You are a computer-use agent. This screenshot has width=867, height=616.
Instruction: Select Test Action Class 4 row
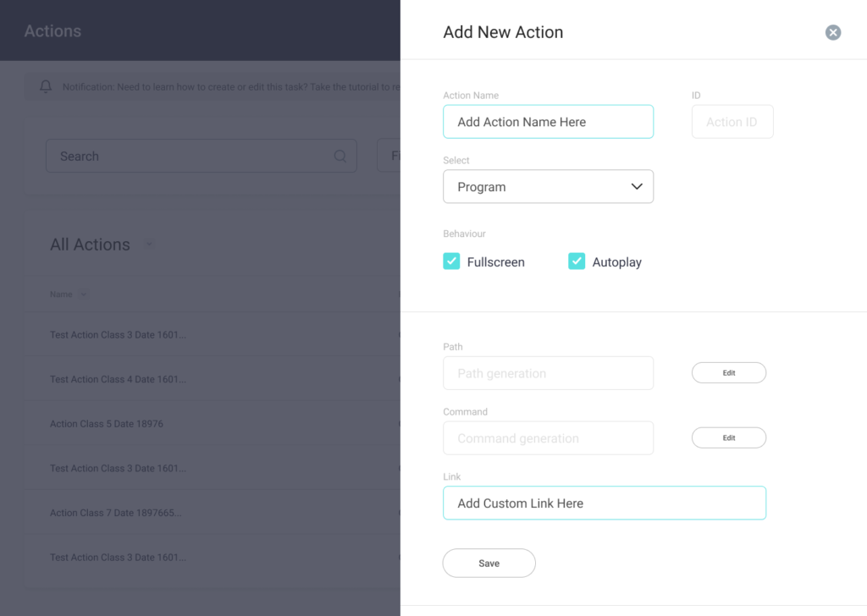tap(118, 379)
